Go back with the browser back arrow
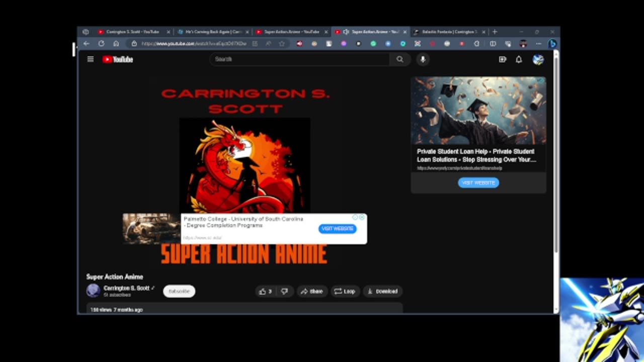Image resolution: width=644 pixels, height=362 pixels. click(x=86, y=44)
